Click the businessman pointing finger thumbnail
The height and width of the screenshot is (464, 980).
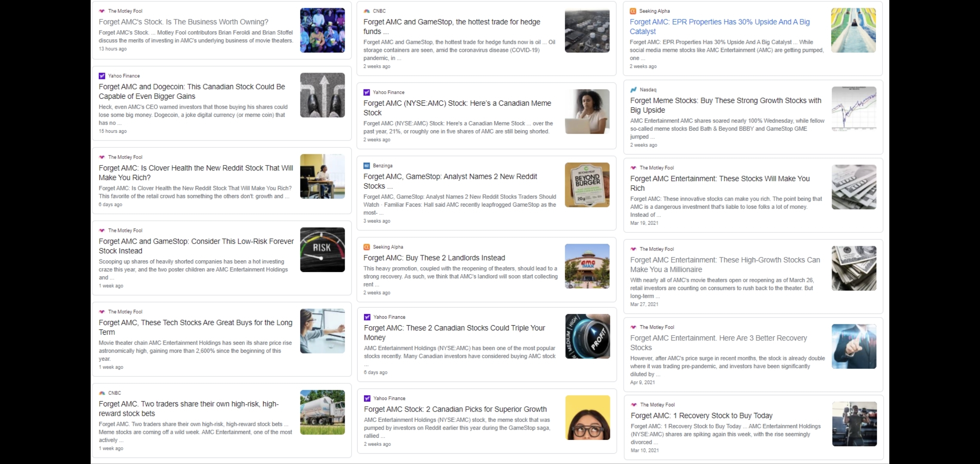(x=854, y=347)
